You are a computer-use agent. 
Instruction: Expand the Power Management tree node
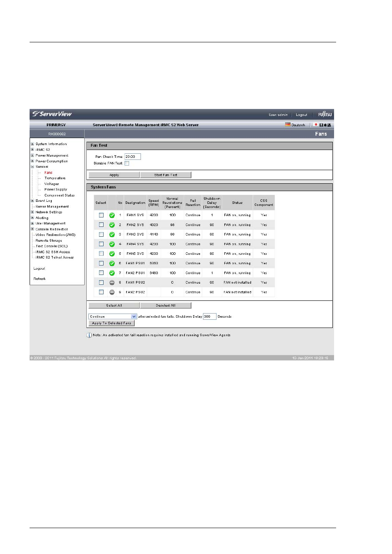pos(32,155)
